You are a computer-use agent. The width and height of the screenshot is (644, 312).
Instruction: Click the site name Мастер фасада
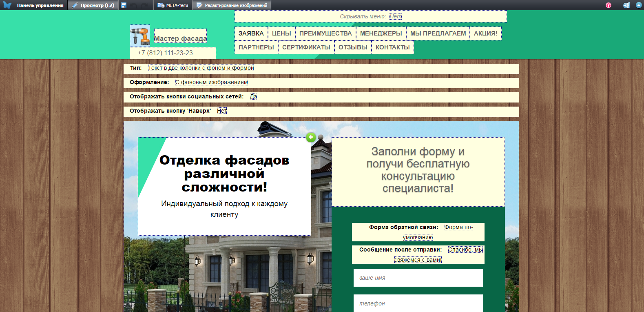click(180, 38)
